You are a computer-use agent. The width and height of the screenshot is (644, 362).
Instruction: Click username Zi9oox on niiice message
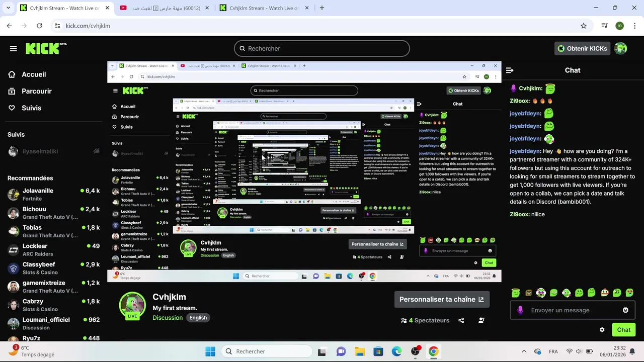[519, 214]
